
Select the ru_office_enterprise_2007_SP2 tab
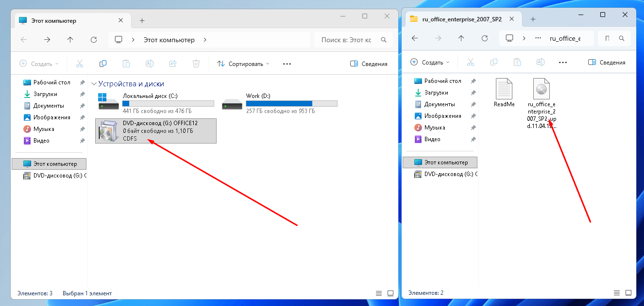(464, 19)
